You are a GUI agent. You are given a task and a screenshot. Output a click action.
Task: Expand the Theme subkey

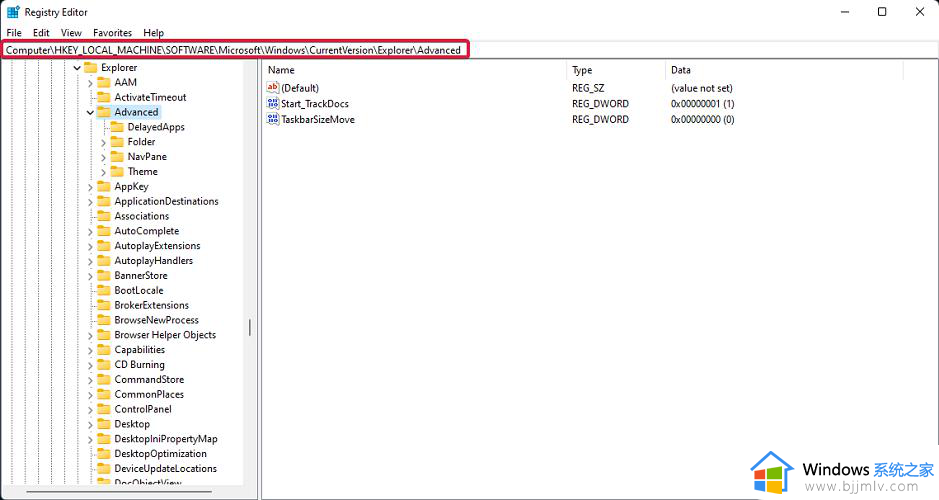tap(104, 172)
